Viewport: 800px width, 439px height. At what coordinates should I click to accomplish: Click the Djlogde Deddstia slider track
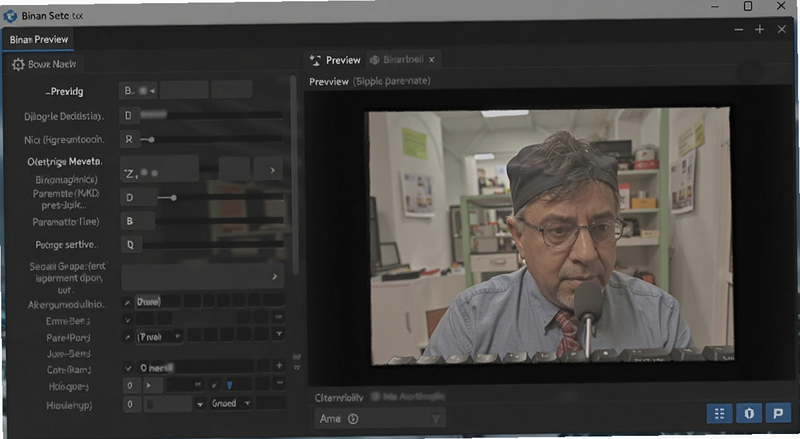[x=212, y=115]
